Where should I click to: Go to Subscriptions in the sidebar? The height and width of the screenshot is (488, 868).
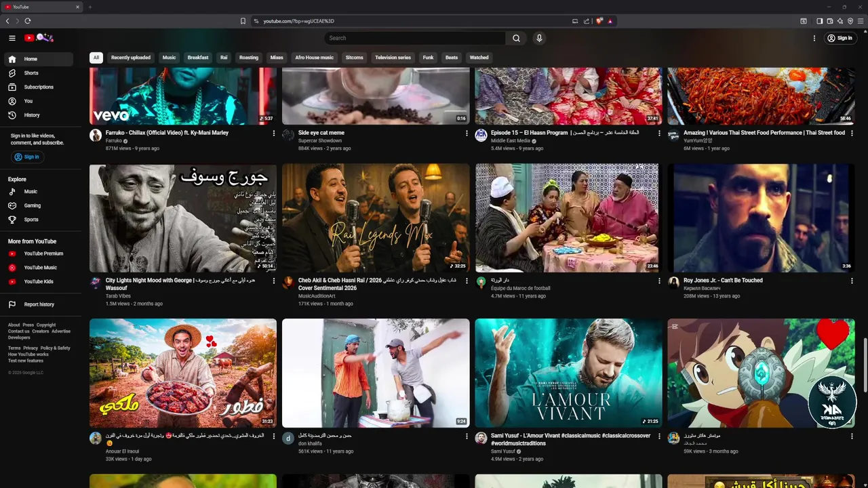pos(39,87)
